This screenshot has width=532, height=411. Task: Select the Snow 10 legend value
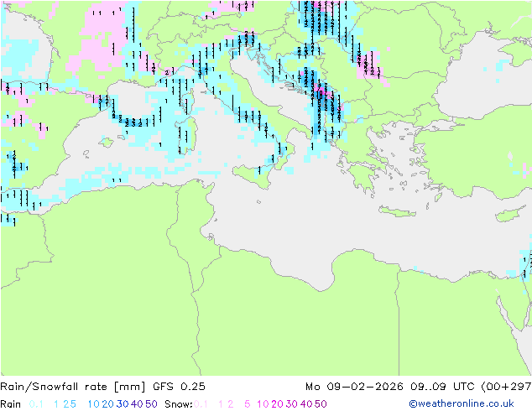[x=263, y=404]
